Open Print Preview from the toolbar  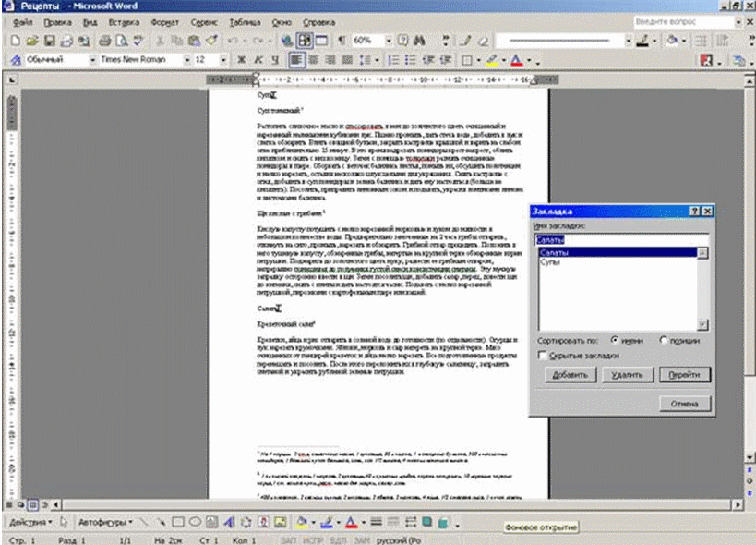point(122,41)
